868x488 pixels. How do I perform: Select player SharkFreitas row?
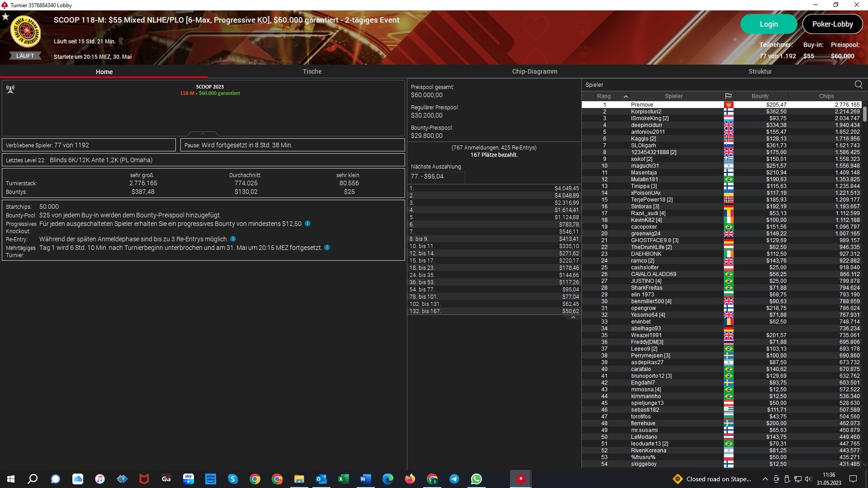(x=722, y=287)
